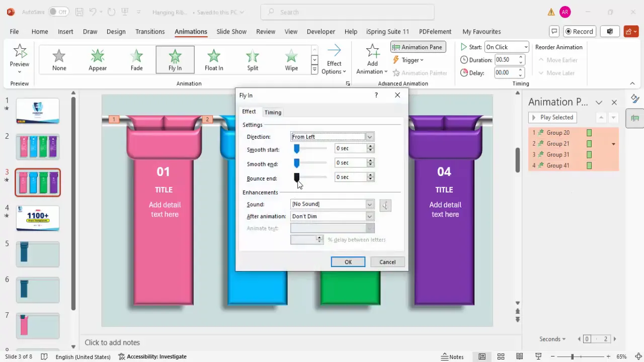This screenshot has height=362, width=644.
Task: Open Seconds dropdown in Animation Pane
Action: 552,339
